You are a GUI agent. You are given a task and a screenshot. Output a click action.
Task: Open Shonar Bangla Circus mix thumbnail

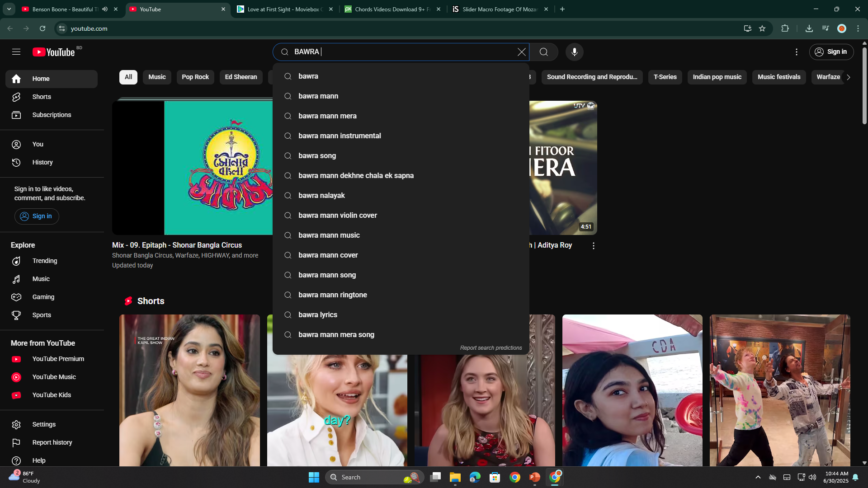tap(193, 168)
